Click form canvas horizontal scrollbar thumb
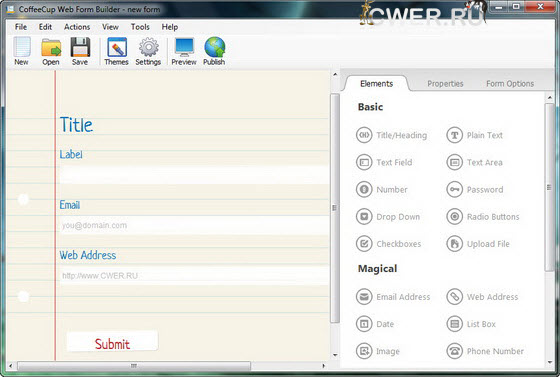Screen dimensions: 560x377 tap(134, 366)
